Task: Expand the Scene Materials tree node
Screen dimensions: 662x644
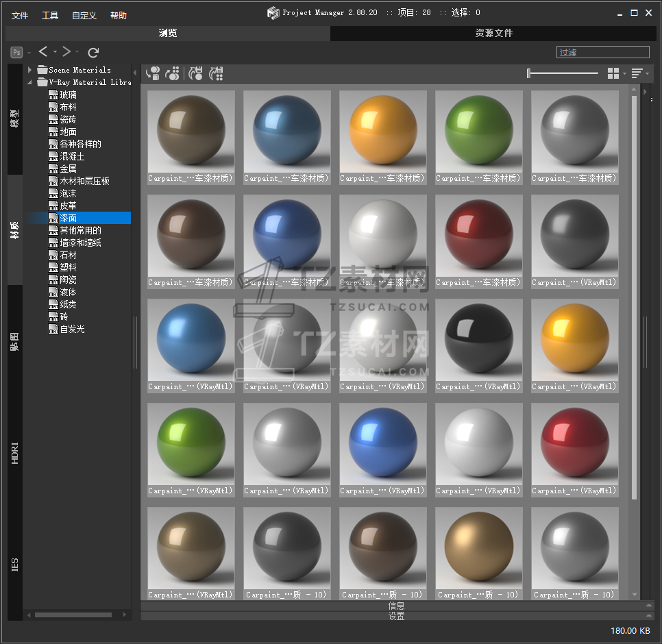Action: (x=30, y=70)
